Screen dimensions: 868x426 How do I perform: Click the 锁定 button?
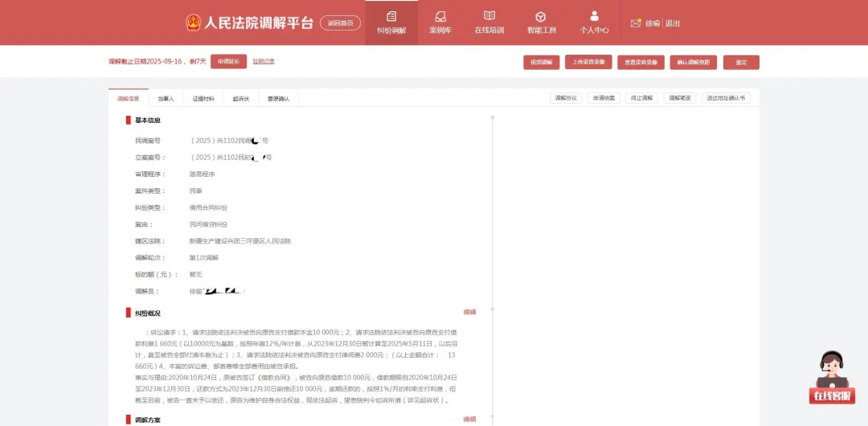(x=741, y=62)
